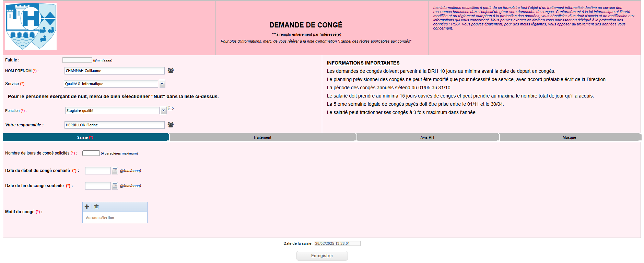Open the calendar for the leave end date

[115, 186]
